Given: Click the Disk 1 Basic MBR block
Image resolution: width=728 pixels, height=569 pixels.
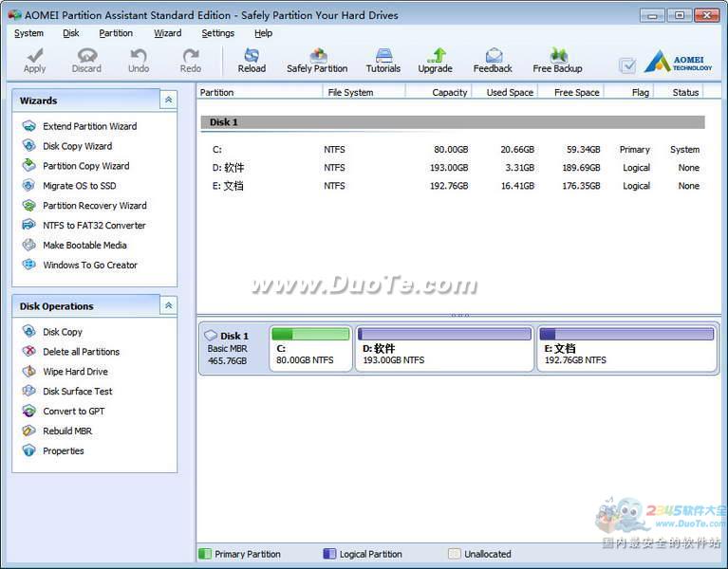Looking at the screenshot, I should click(233, 348).
